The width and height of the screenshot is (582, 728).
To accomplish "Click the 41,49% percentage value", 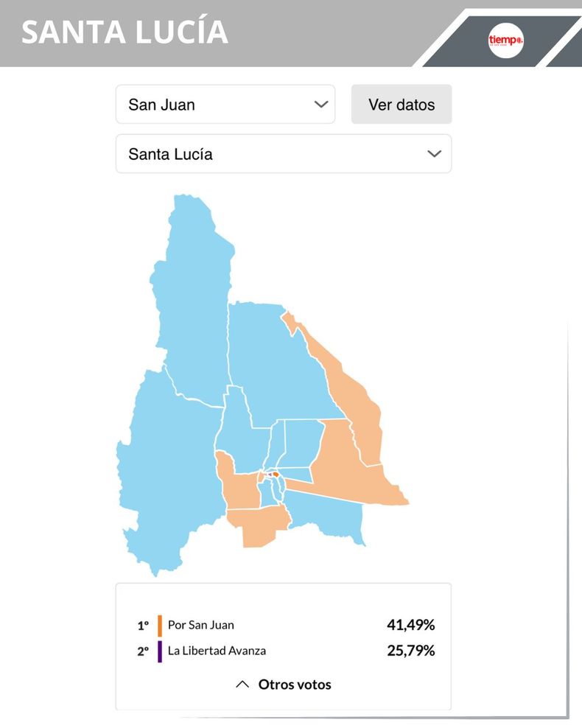I will (410, 625).
